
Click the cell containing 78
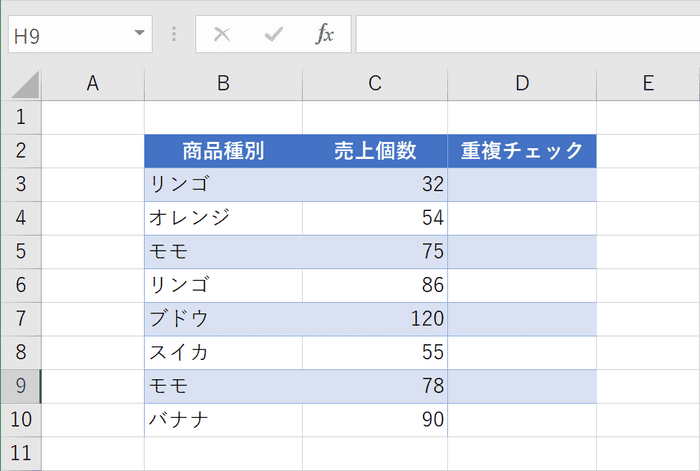tap(375, 386)
